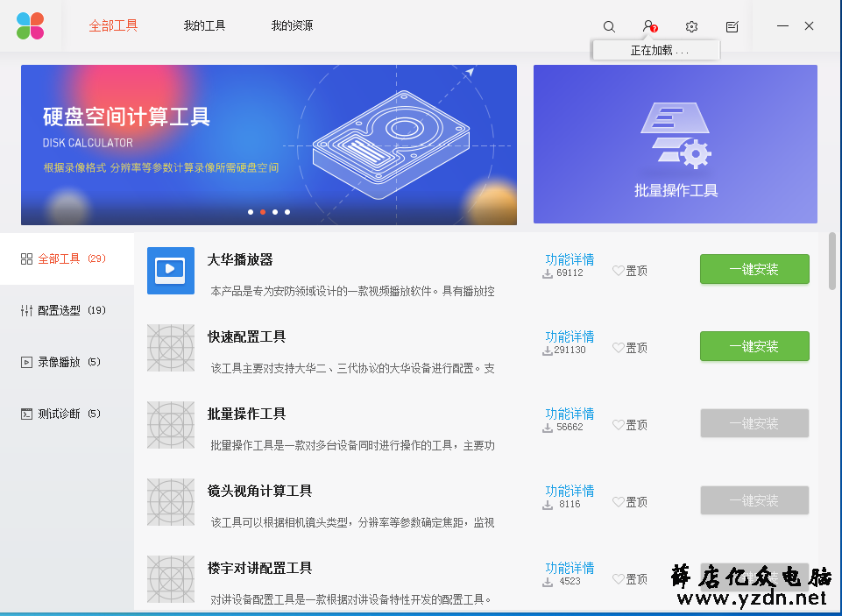Switch to the 我的工具 tab

(205, 25)
